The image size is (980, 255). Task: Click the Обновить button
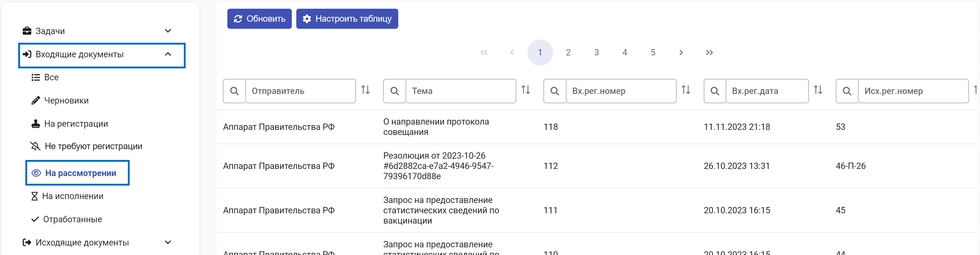coord(259,19)
